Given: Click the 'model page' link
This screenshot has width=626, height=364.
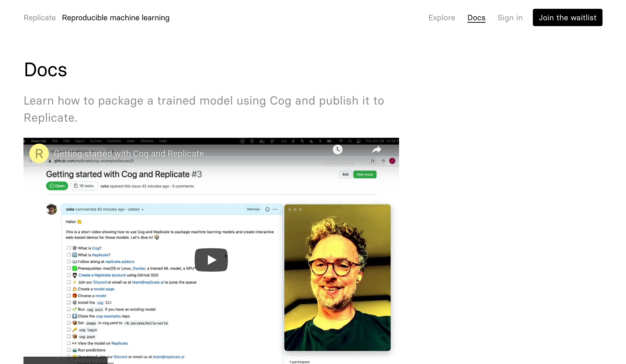Looking at the screenshot, I should (104, 289).
